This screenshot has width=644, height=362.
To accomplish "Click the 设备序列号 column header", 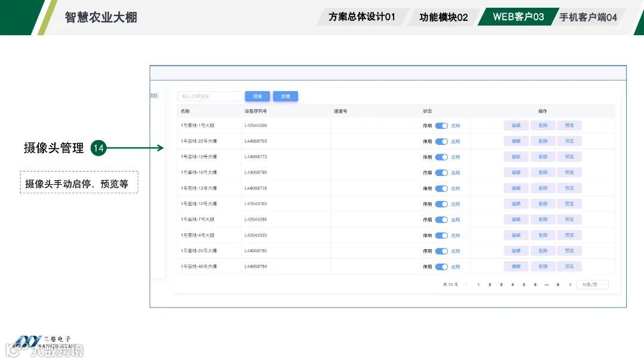I will (x=255, y=111).
